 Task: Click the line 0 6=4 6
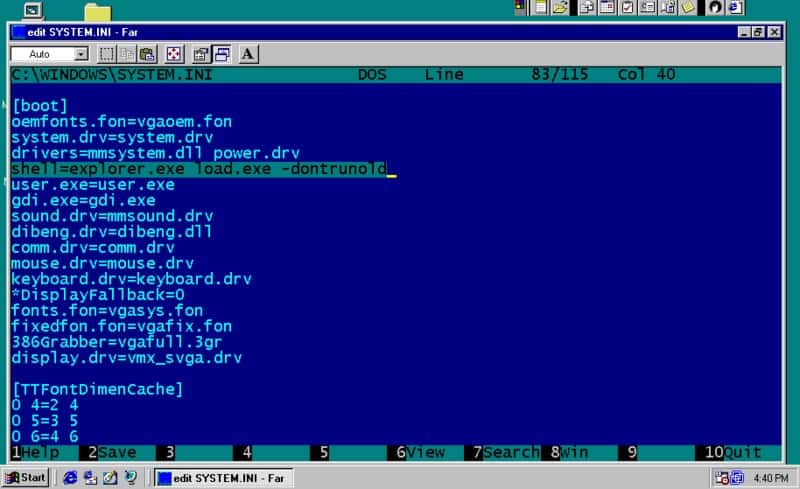click(x=45, y=436)
